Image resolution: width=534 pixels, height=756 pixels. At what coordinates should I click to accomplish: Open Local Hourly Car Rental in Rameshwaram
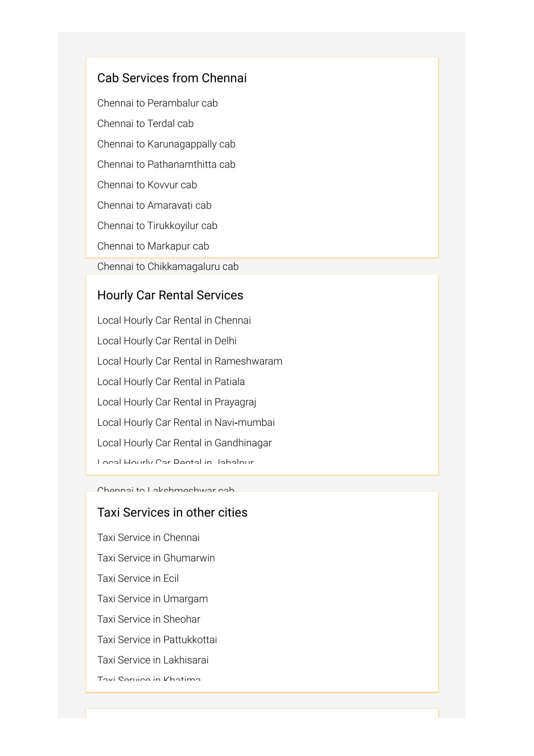click(x=190, y=361)
